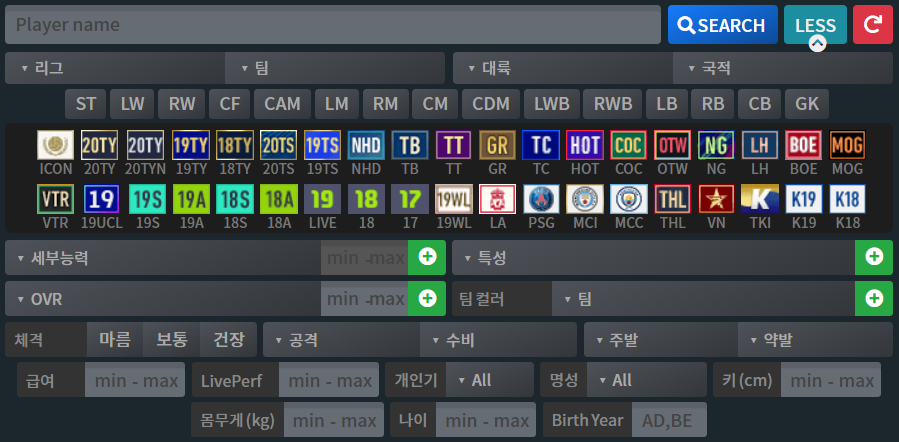Viewport: 899px width, 442px height.
Task: Toggle the 마름 body type filter
Action: click(x=115, y=339)
